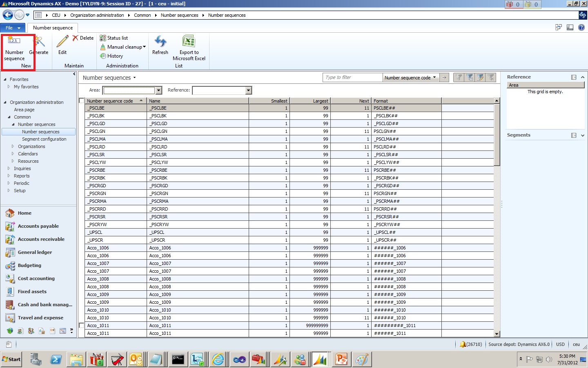Export the list to Microsoft Excel

[189, 48]
